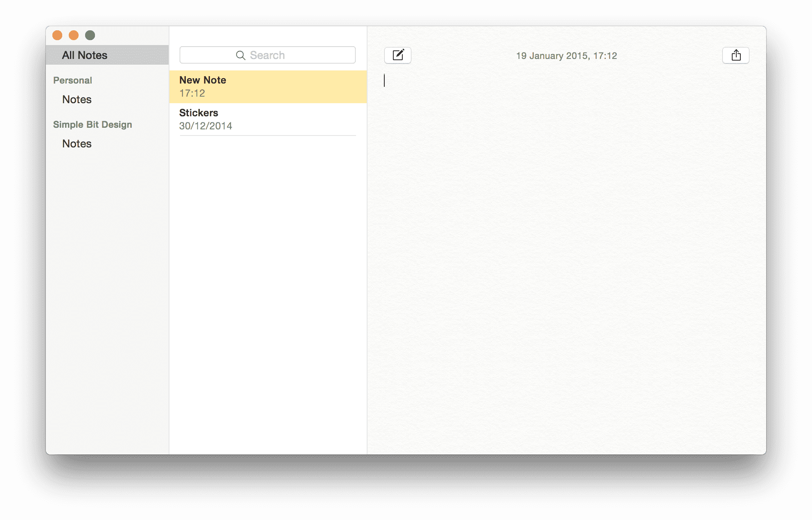Open the Stickers note
This screenshot has height=520, width=812.
pos(268,119)
